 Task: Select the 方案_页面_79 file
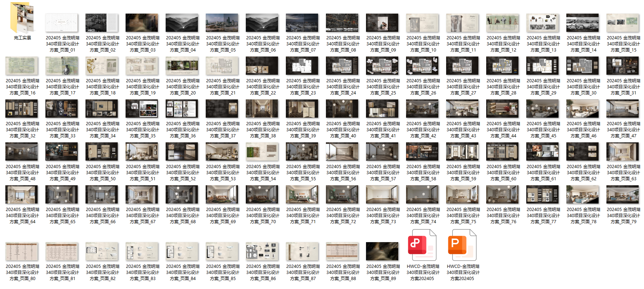coord(623,195)
